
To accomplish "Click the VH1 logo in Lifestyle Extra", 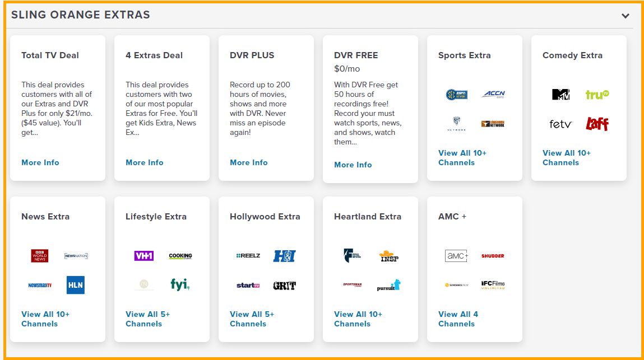I will point(144,256).
